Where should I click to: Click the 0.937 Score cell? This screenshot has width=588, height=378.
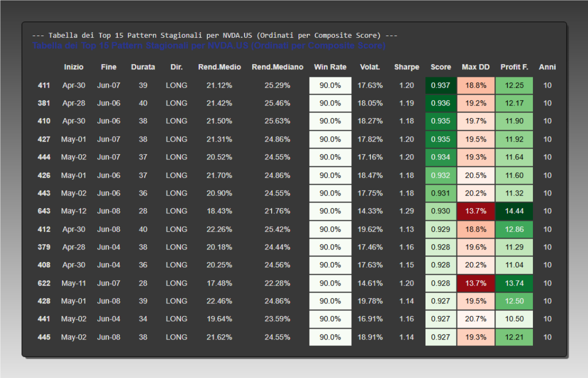coord(440,85)
